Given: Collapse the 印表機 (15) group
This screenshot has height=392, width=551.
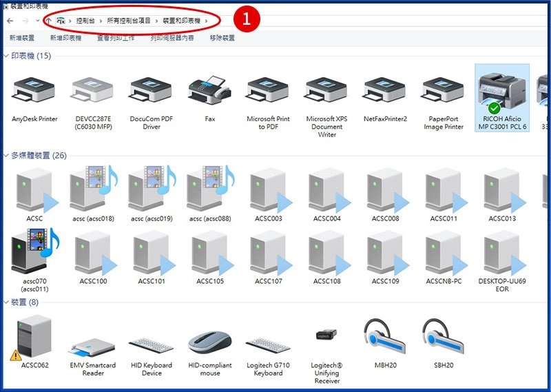Looking at the screenshot, I should coord(7,56).
